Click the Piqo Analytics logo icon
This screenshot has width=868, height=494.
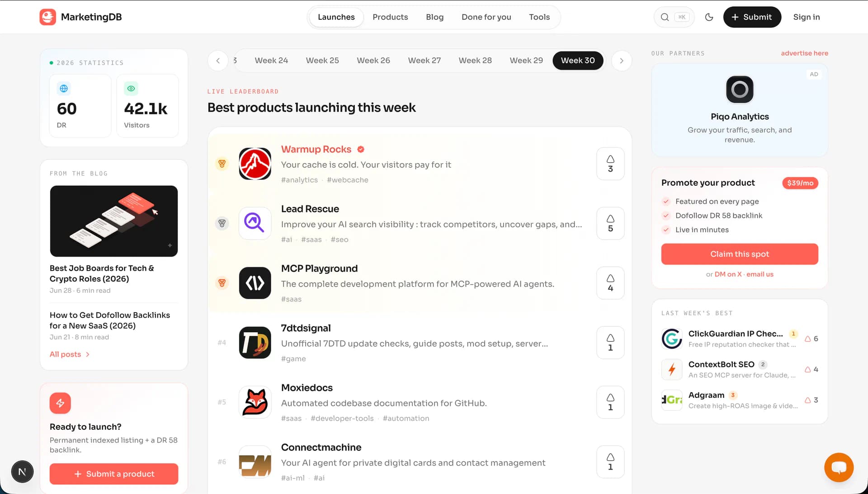coord(740,89)
